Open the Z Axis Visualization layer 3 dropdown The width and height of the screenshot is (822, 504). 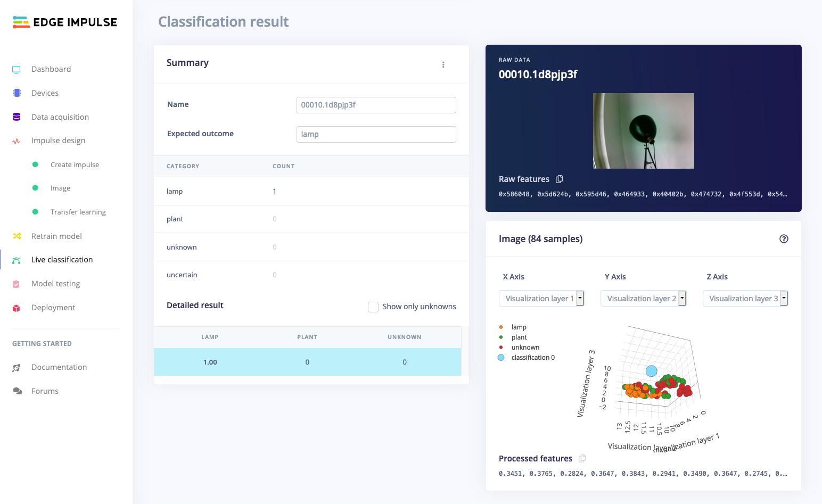pos(745,299)
